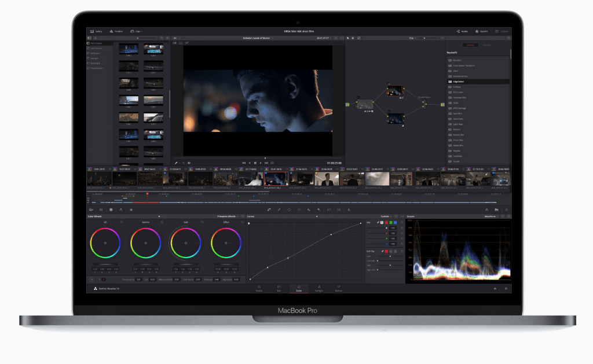Toggle the green channel curve edit button
The width and height of the screenshot is (593, 364).
point(391,222)
